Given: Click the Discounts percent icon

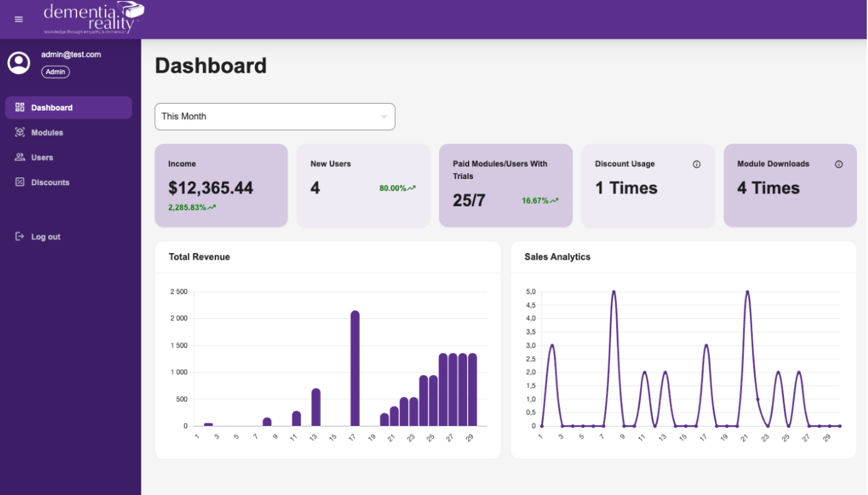Looking at the screenshot, I should (20, 182).
